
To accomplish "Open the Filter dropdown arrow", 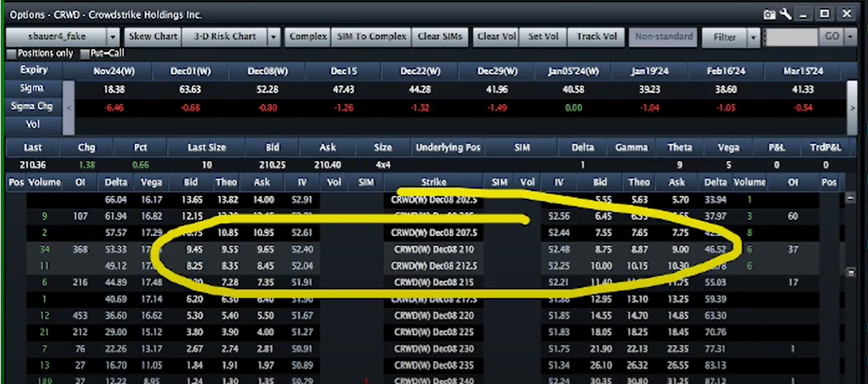I will coord(753,37).
